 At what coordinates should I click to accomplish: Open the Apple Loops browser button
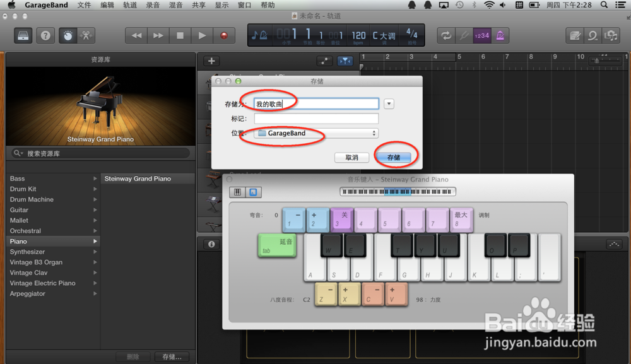pyautogui.click(x=593, y=36)
